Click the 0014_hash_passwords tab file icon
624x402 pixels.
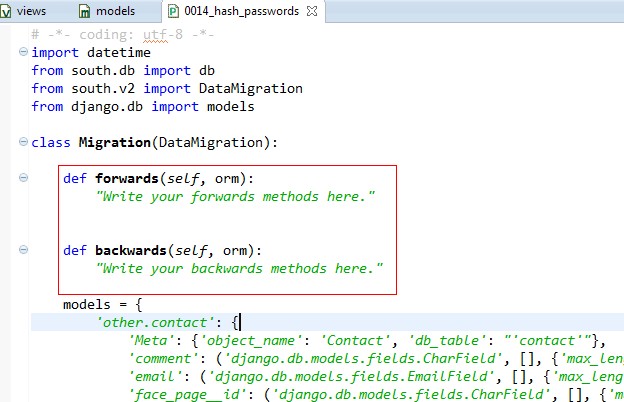pos(173,11)
